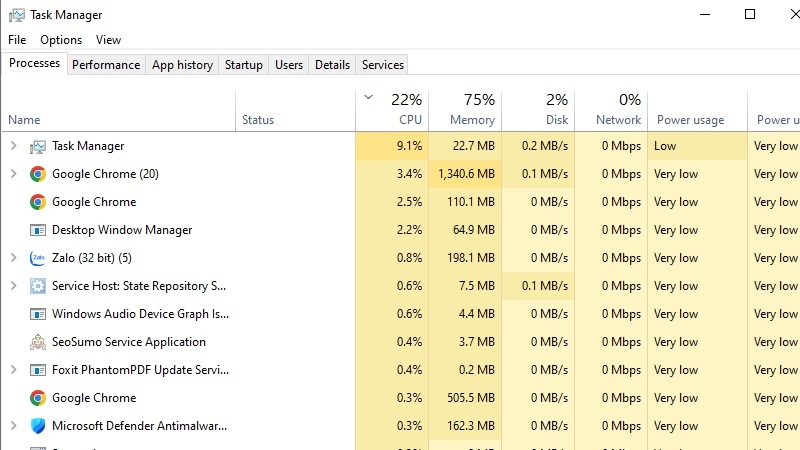Click the Windows Audio Device Graph icon
Screen dimensions: 800x450
[x=38, y=314]
